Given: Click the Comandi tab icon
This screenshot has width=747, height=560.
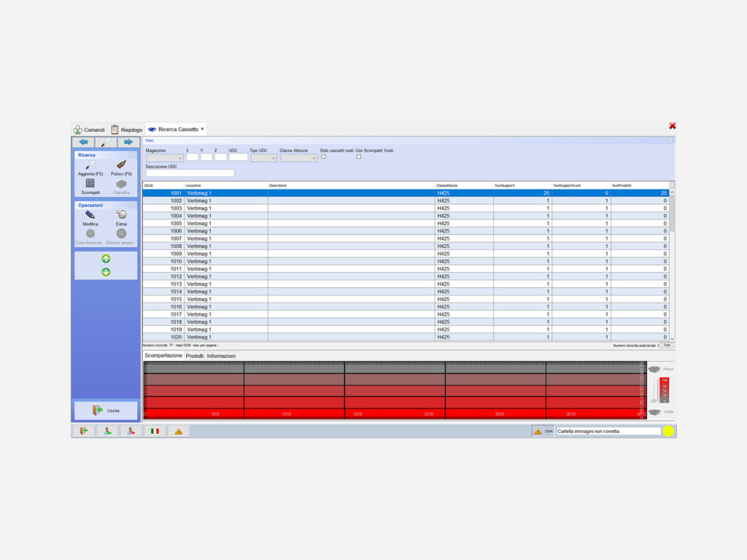Looking at the screenshot, I should 77,130.
